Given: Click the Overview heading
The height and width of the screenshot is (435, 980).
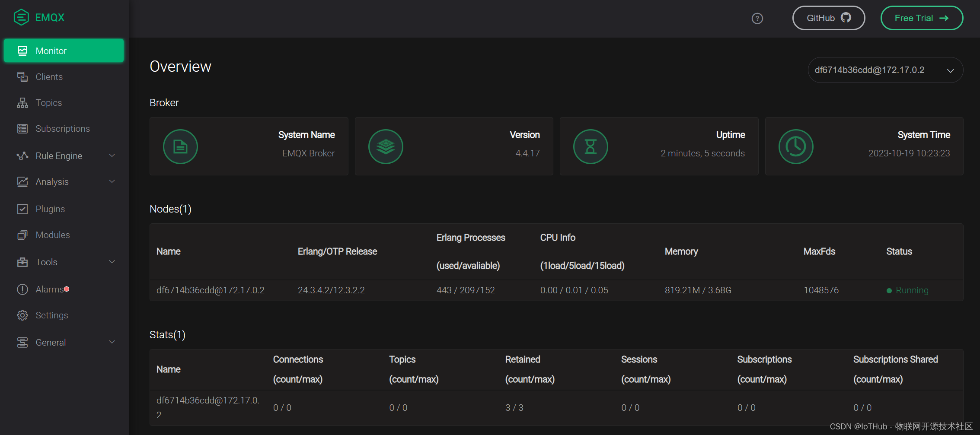Looking at the screenshot, I should click(180, 67).
